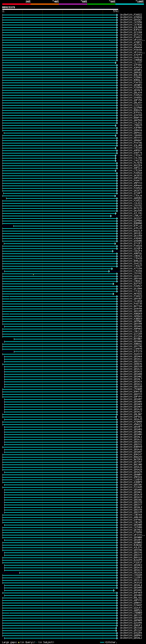Open entry UniRef100_C9DRQ8

point(131,60)
